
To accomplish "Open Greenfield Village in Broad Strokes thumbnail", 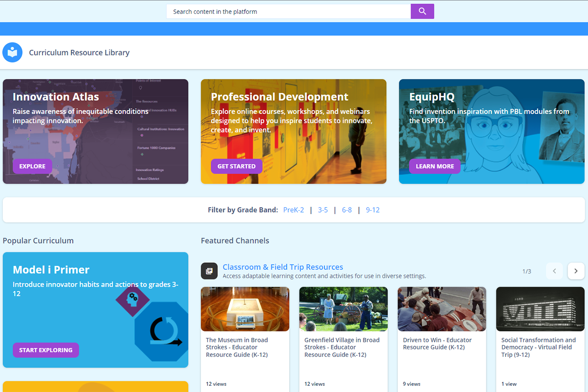I will (x=343, y=309).
